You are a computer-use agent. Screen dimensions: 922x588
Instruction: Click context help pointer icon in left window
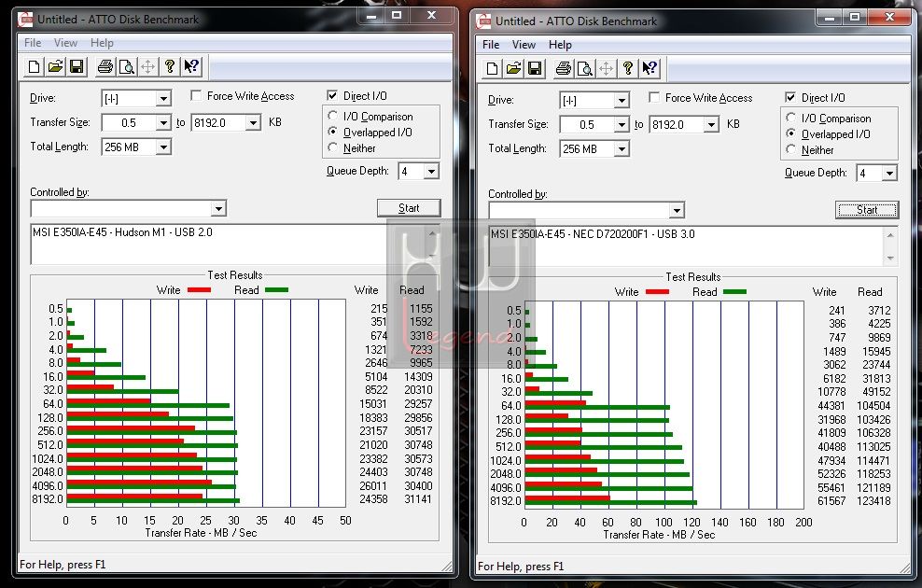click(191, 66)
